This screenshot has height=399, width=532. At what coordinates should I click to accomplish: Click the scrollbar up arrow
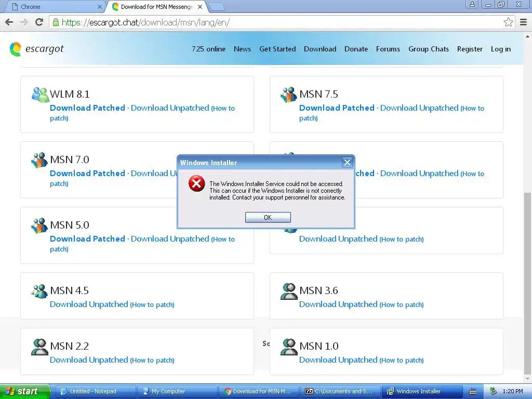point(528,36)
